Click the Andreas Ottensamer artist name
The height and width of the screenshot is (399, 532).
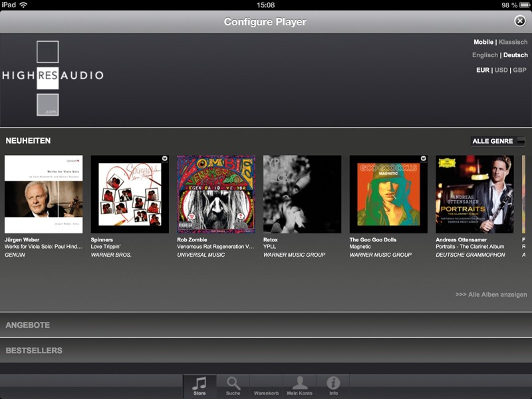461,239
